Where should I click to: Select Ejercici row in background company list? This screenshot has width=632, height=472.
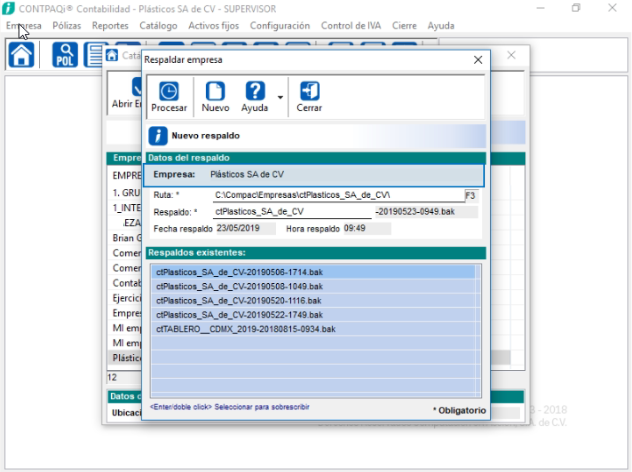[x=127, y=298]
